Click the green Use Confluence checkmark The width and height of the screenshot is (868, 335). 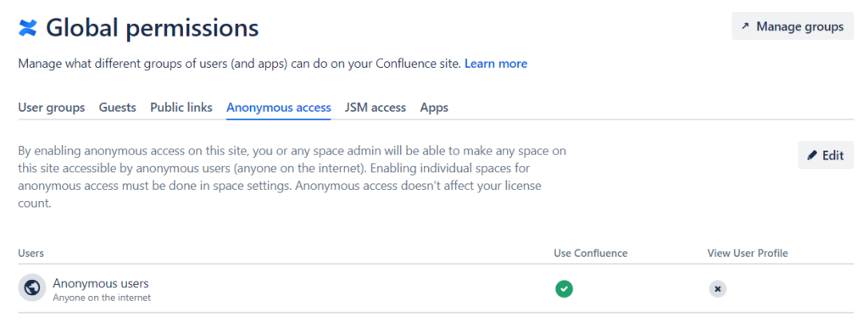(x=564, y=288)
